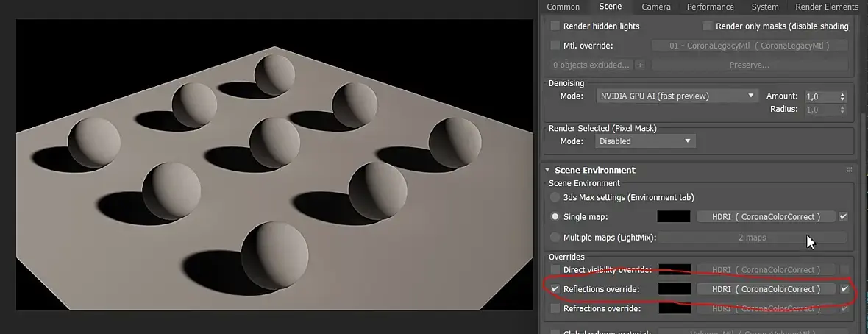Open the 0 objects excluded list
868x334 pixels.
pyautogui.click(x=591, y=65)
